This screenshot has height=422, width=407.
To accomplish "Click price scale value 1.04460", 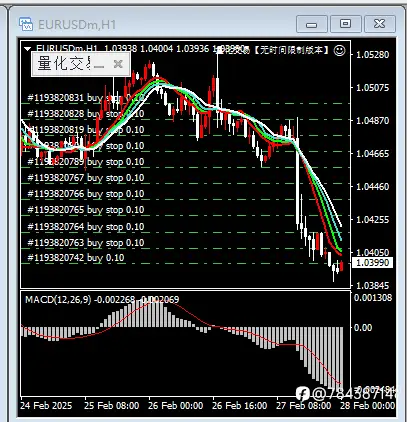I will pos(373,187).
